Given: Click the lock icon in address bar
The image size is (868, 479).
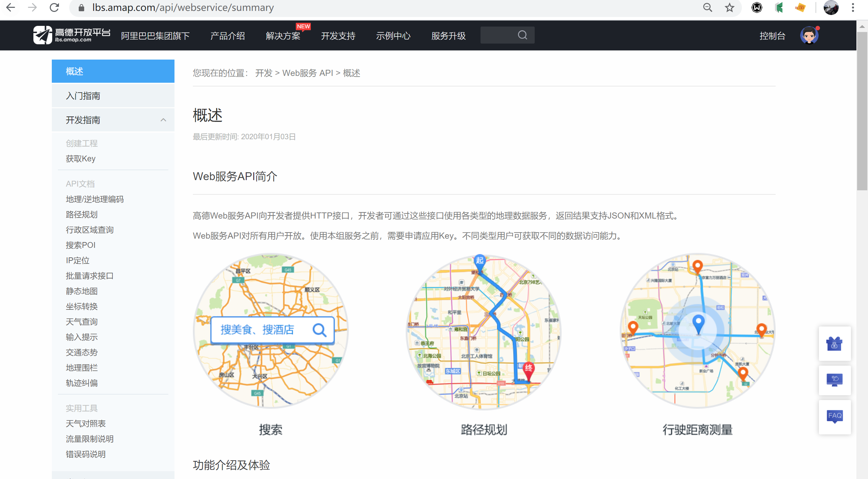Looking at the screenshot, I should click(81, 8).
